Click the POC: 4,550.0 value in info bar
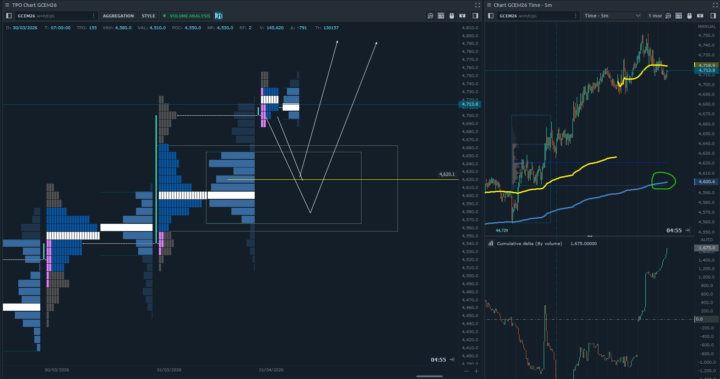 click(x=186, y=28)
